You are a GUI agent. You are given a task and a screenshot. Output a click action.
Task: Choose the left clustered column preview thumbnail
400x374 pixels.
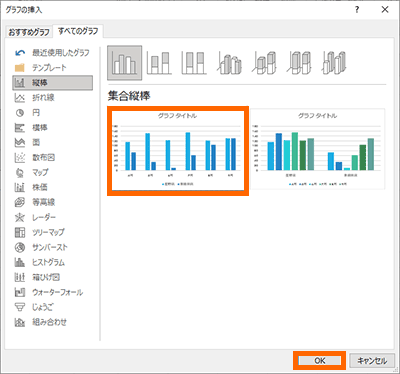pyautogui.click(x=178, y=151)
